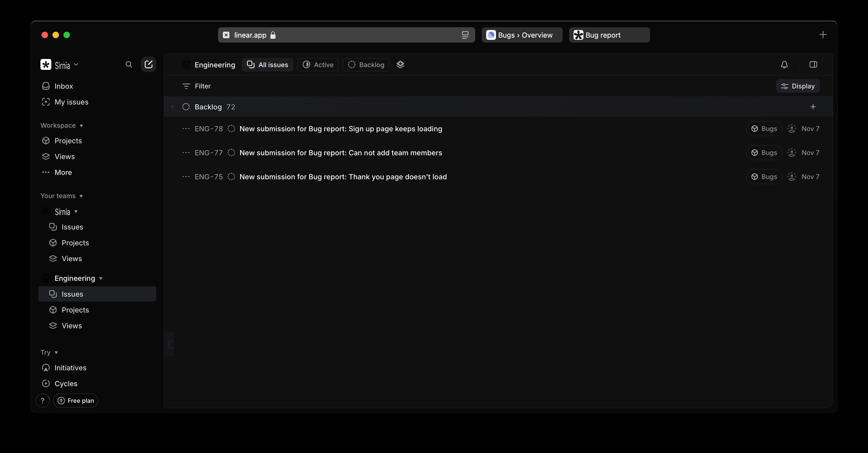The height and width of the screenshot is (453, 868).
Task: Click the Free plan button
Action: [75, 401]
